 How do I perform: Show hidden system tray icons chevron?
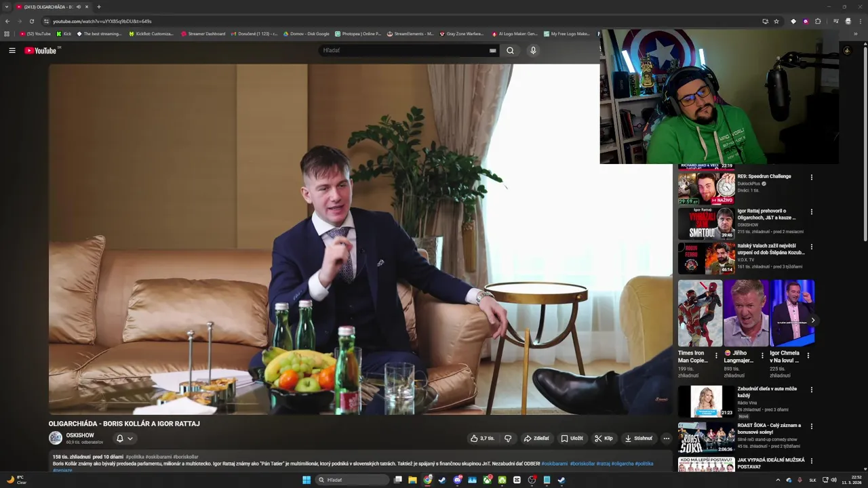[x=778, y=480]
